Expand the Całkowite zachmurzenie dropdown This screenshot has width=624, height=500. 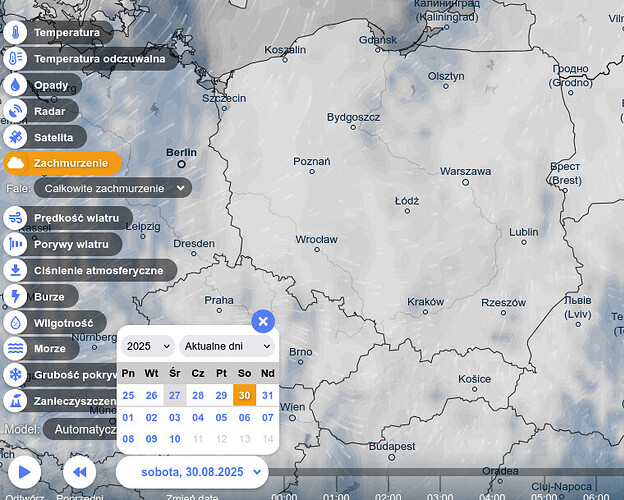(x=112, y=187)
